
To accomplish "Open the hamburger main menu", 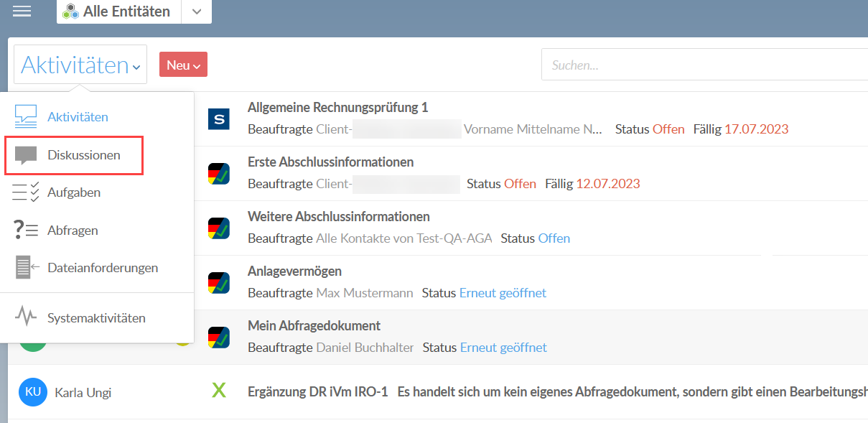I will [22, 11].
